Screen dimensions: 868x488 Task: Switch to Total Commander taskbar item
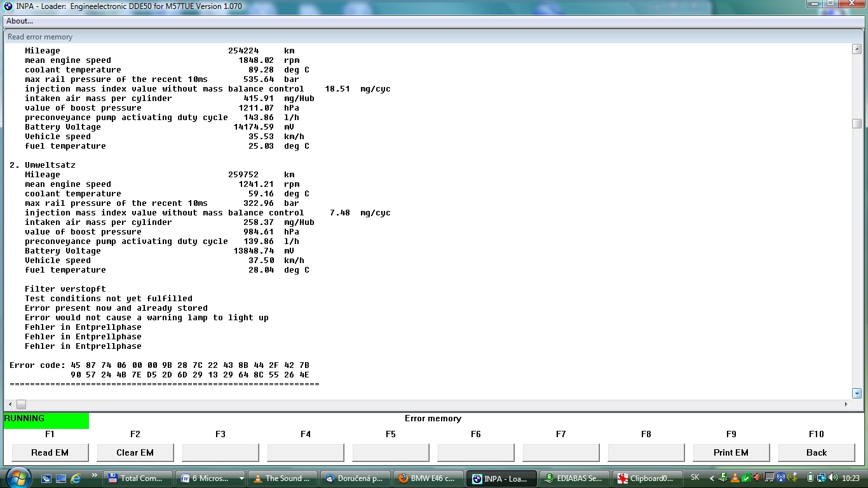[x=137, y=478]
